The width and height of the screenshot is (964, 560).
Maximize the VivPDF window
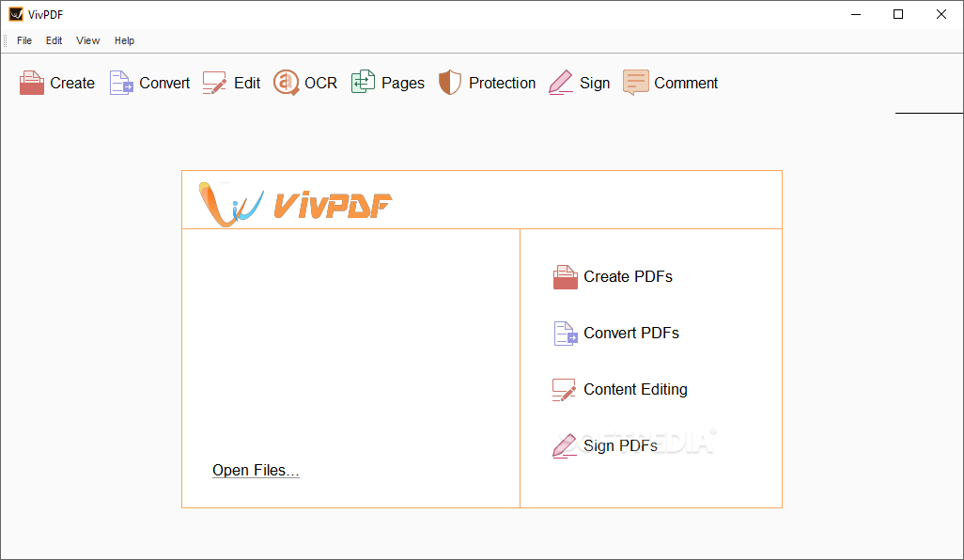click(898, 14)
